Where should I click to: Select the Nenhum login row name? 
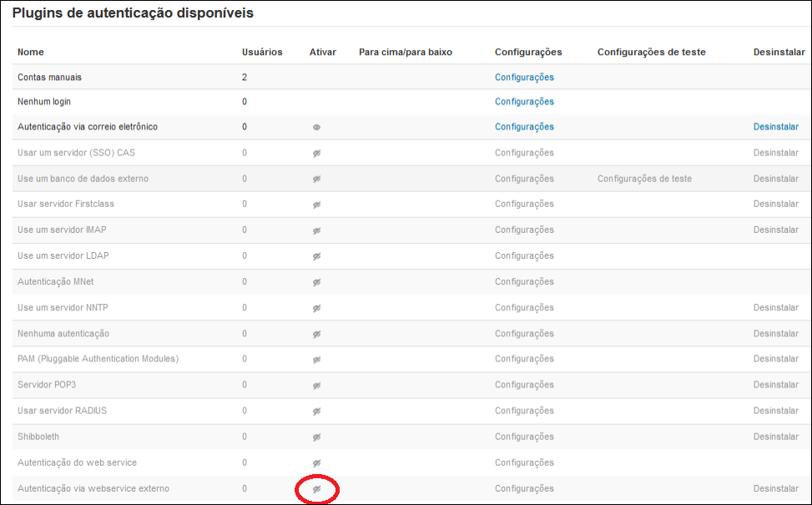tap(44, 102)
